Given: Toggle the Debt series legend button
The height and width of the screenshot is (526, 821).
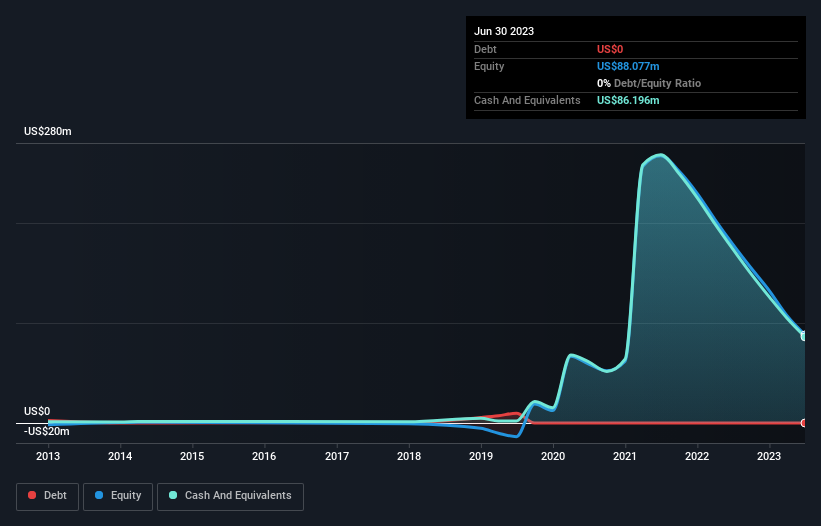Looking at the screenshot, I should click(x=48, y=496).
